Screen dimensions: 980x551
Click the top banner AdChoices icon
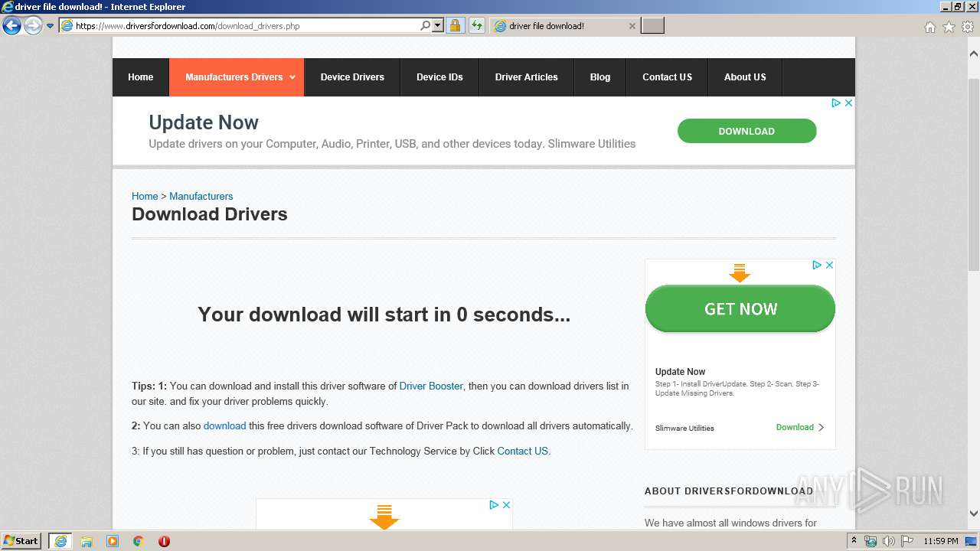[x=836, y=103]
